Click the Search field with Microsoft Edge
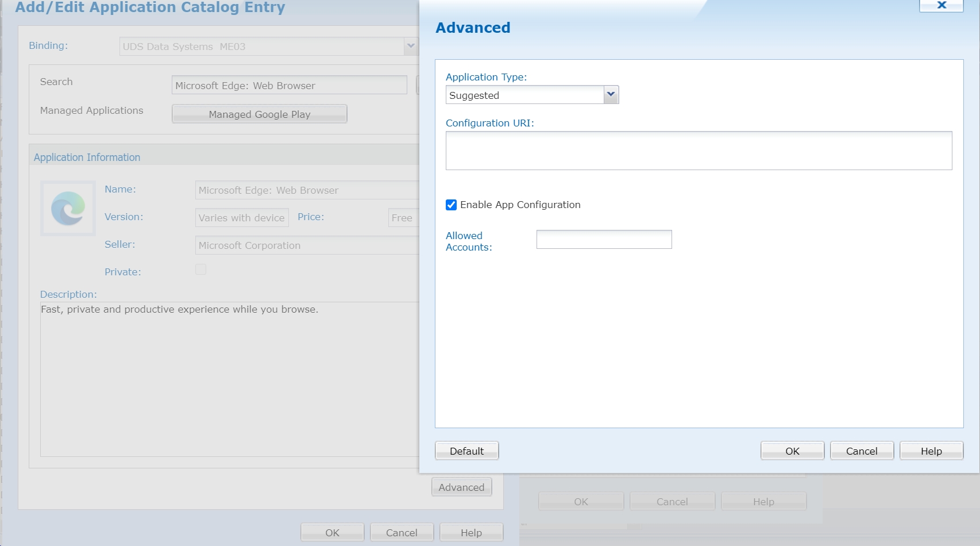980x546 pixels. pyautogui.click(x=289, y=86)
